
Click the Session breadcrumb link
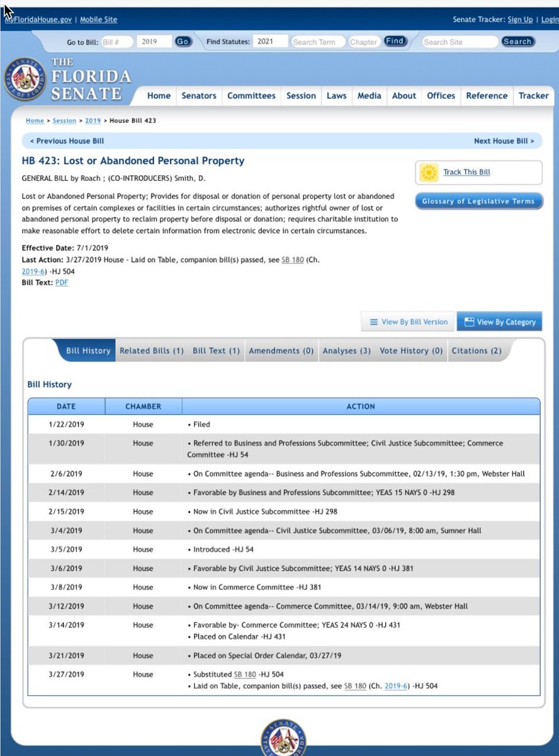64,120
